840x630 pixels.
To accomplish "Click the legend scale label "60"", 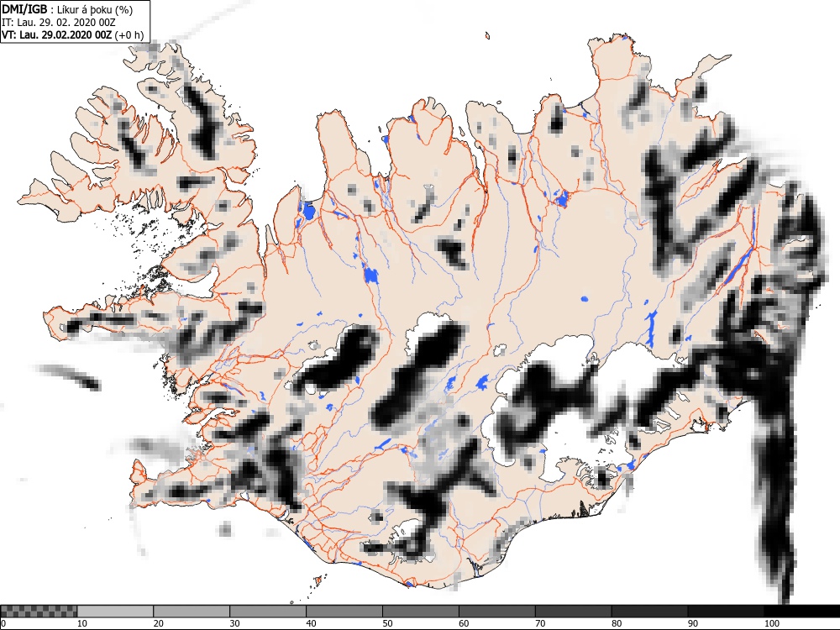I will tap(464, 623).
